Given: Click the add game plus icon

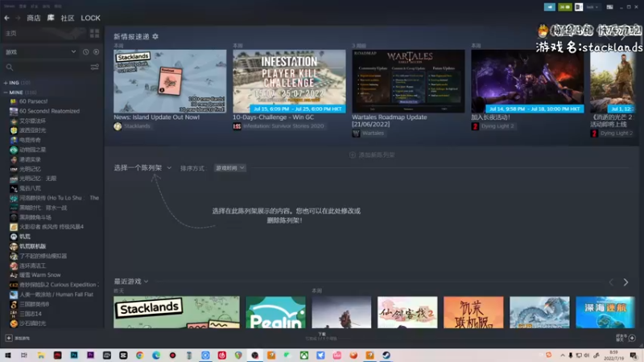Looking at the screenshot, I should pos(9,338).
